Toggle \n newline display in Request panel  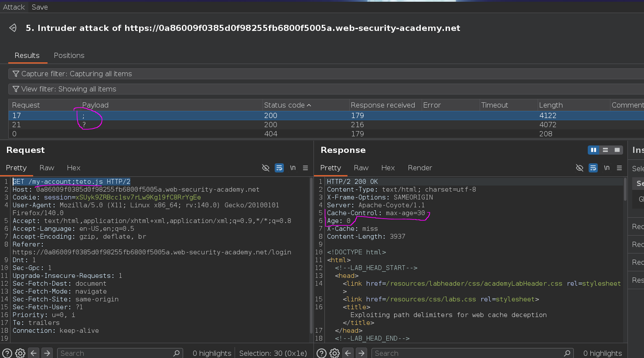coord(293,168)
